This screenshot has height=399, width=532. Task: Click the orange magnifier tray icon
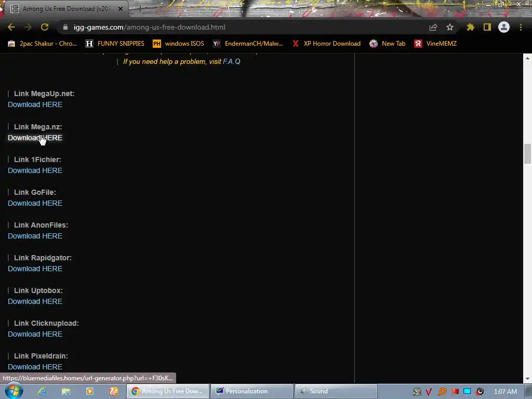coord(442,392)
